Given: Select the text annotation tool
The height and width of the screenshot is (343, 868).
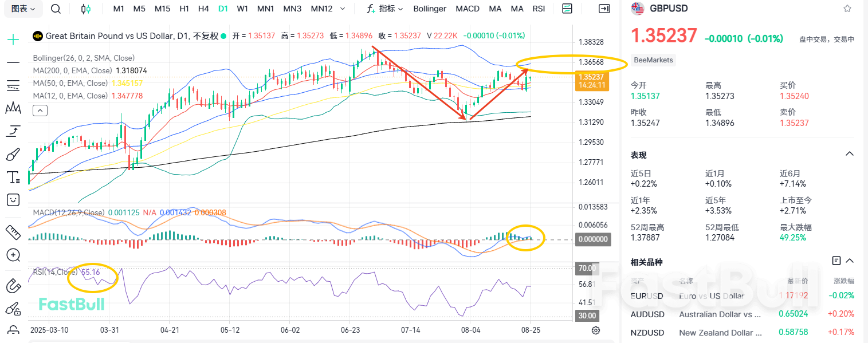Looking at the screenshot, I should (13, 177).
